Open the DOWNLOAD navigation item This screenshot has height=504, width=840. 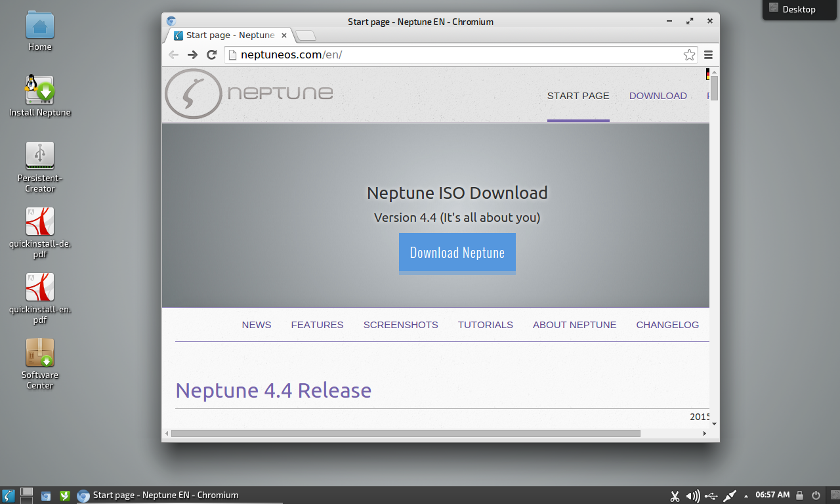(x=658, y=96)
